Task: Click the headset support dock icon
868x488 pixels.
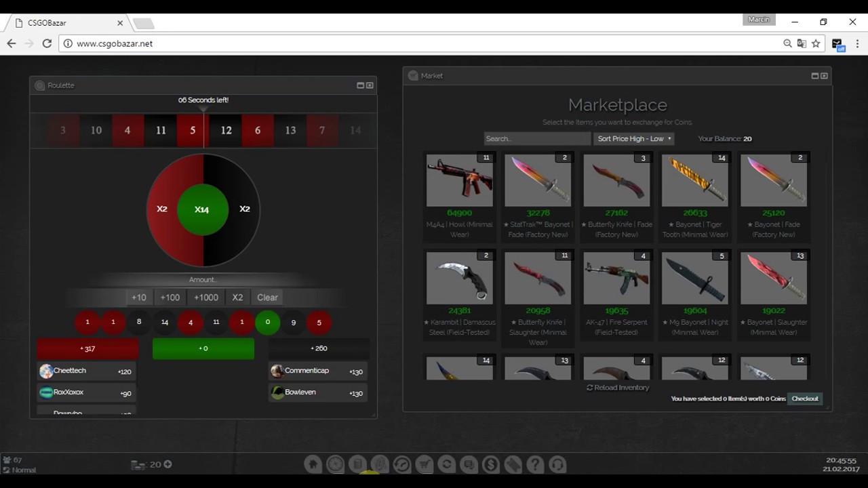Action: click(557, 464)
